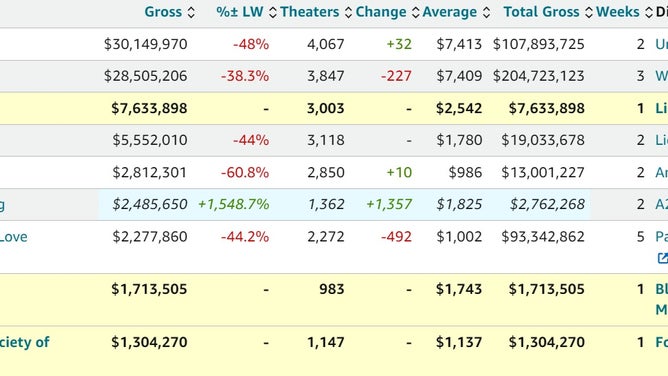Open the Fo distributor link in last row
The width and height of the screenshot is (668, 376).
point(661,342)
